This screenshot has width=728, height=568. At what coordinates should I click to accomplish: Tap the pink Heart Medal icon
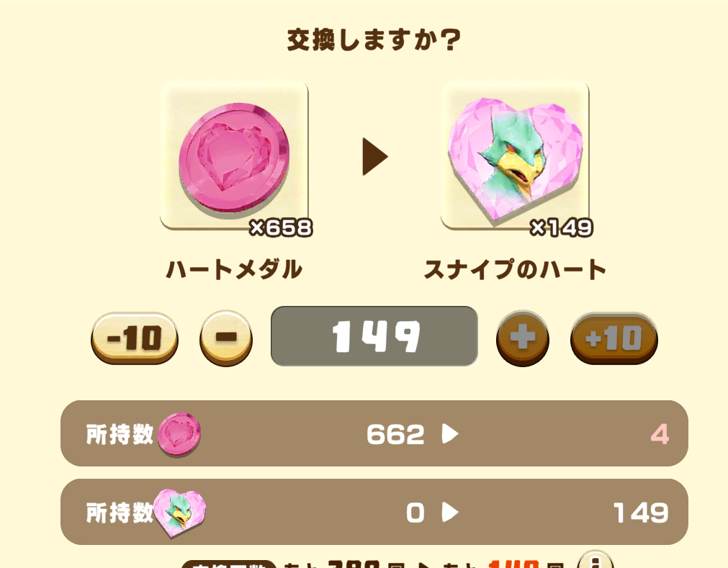[234, 156]
